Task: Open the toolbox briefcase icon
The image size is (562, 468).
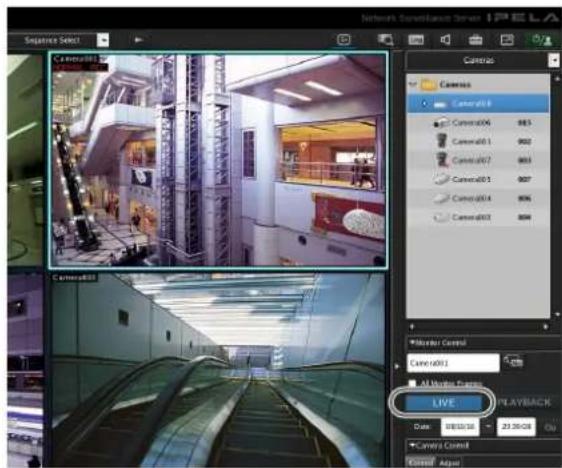Action: point(475,40)
